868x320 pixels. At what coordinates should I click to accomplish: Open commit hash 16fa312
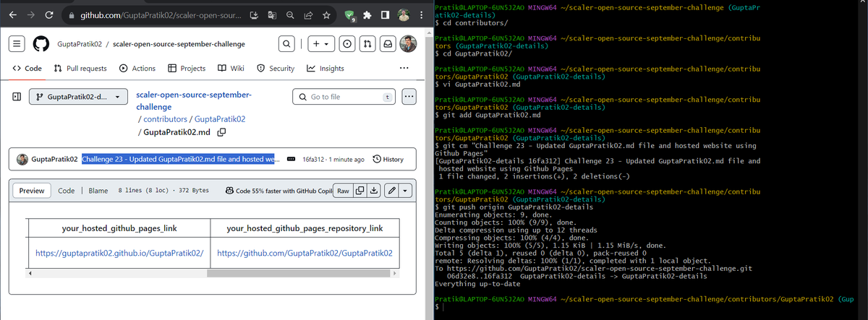[313, 159]
